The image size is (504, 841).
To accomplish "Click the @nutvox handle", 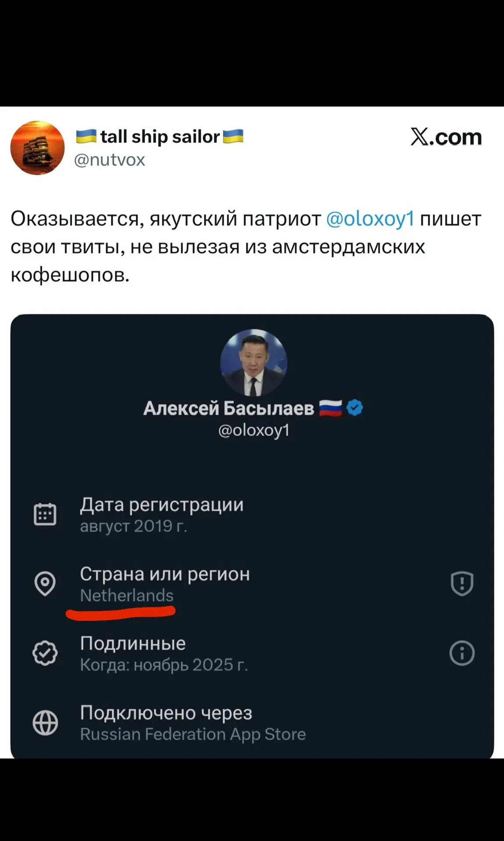I will click(x=109, y=160).
